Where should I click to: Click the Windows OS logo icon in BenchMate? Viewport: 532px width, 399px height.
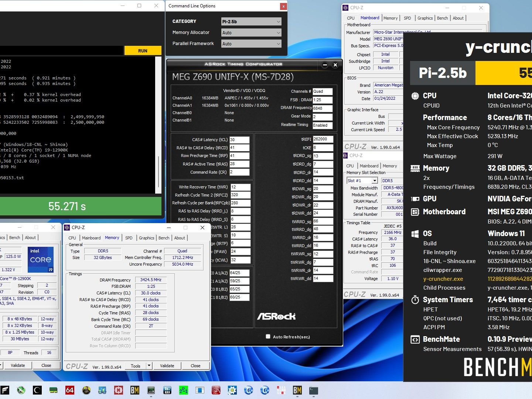click(x=415, y=233)
